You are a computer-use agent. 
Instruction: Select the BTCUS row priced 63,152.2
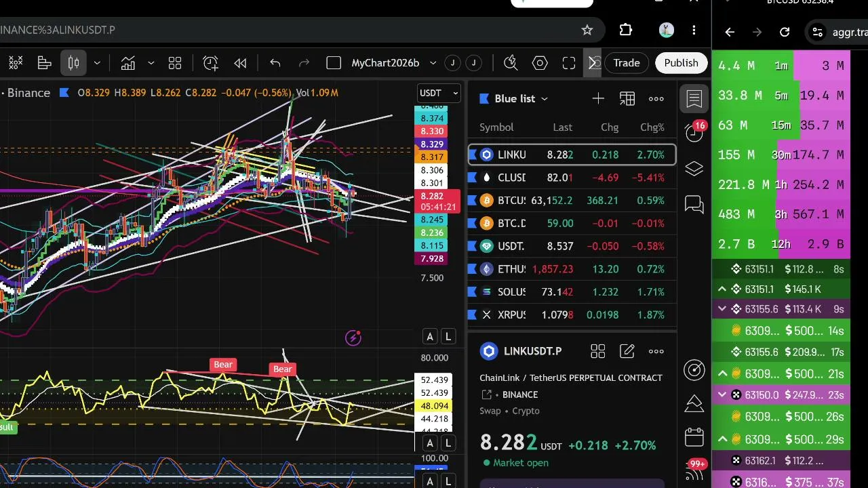(x=572, y=201)
